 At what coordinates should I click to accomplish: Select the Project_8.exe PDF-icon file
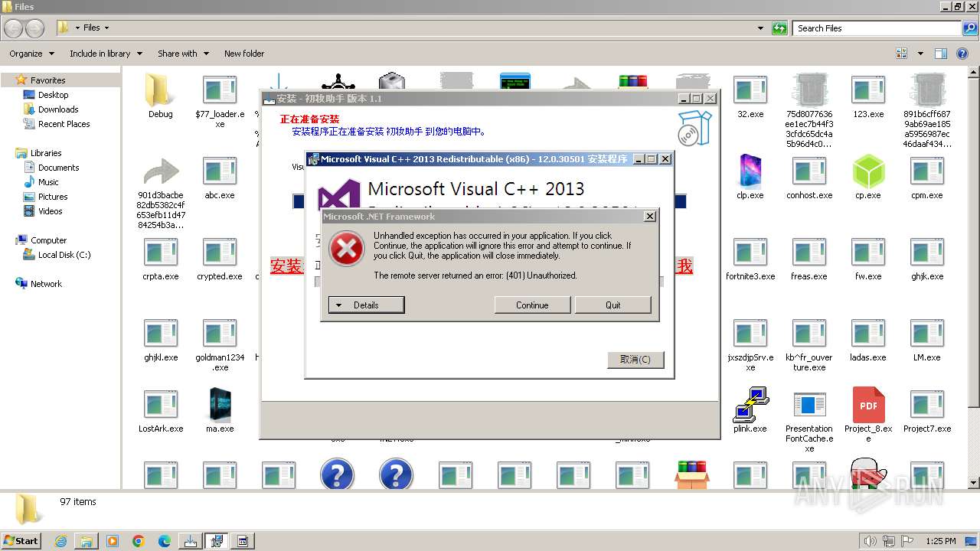click(868, 416)
